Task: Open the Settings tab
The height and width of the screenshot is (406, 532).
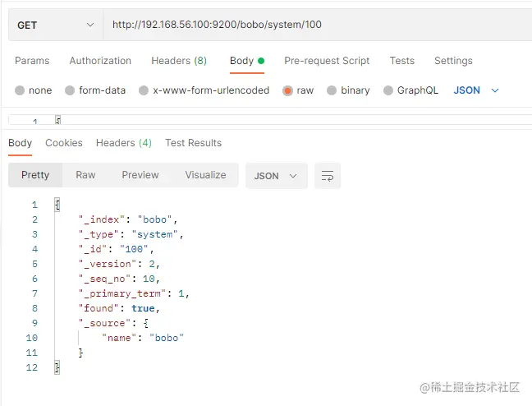Action: 453,61
